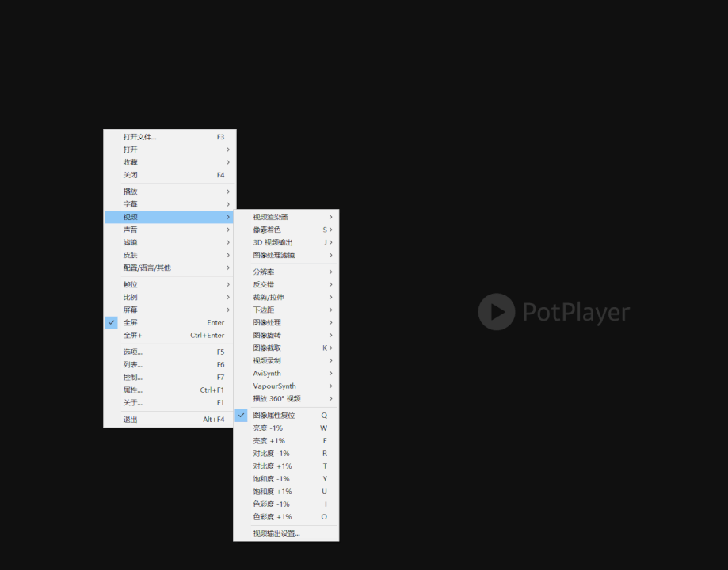Open the 图像处理 submenu
Screen dimensions: 728x570
(286, 322)
